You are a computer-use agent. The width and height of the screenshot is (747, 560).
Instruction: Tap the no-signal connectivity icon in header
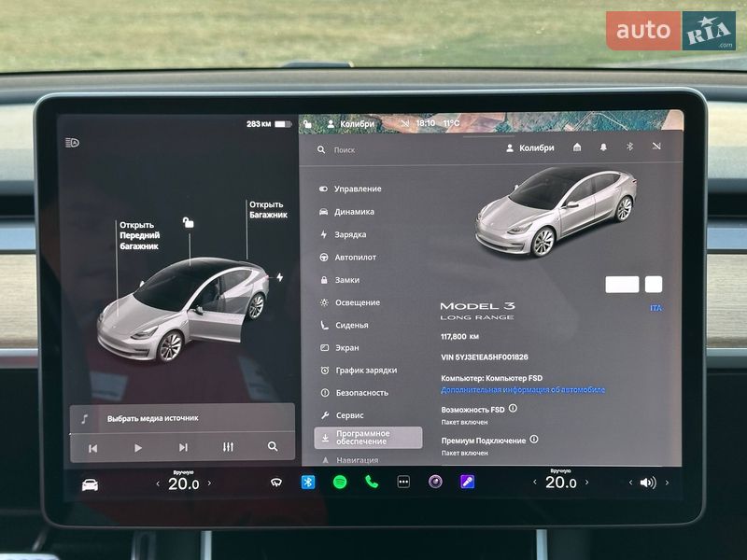pyautogui.click(x=656, y=147)
